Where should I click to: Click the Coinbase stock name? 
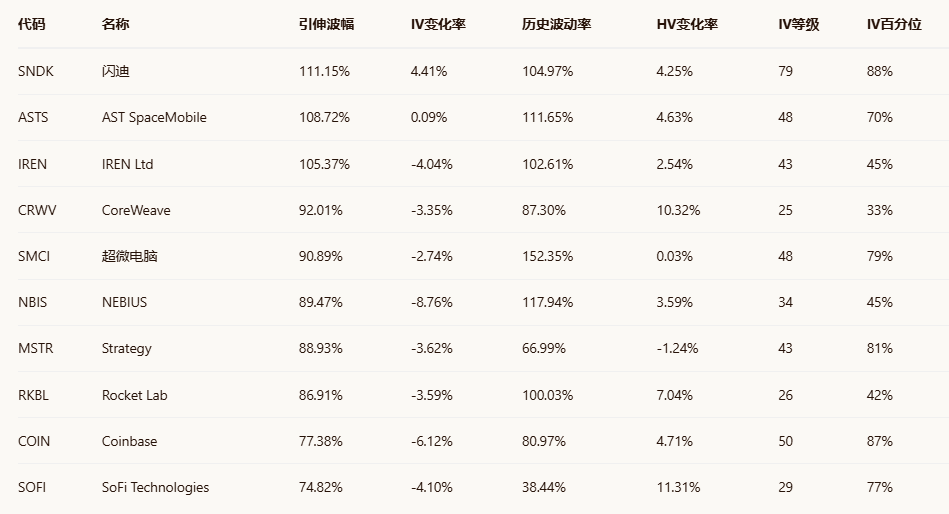(129, 441)
